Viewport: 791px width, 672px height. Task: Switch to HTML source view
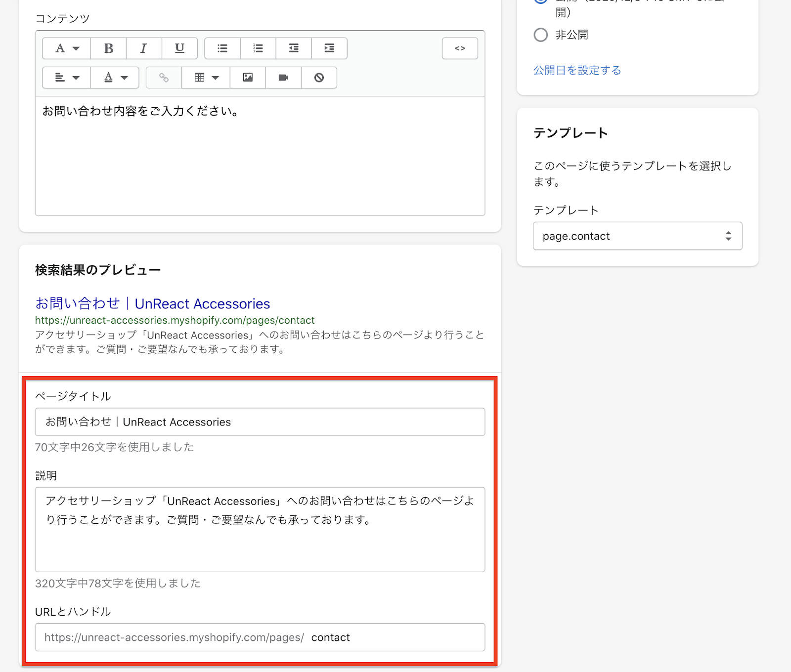click(460, 48)
